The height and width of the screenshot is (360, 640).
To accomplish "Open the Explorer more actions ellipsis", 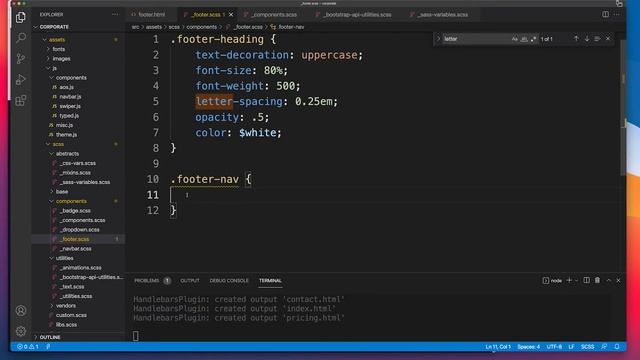I will click(115, 14).
